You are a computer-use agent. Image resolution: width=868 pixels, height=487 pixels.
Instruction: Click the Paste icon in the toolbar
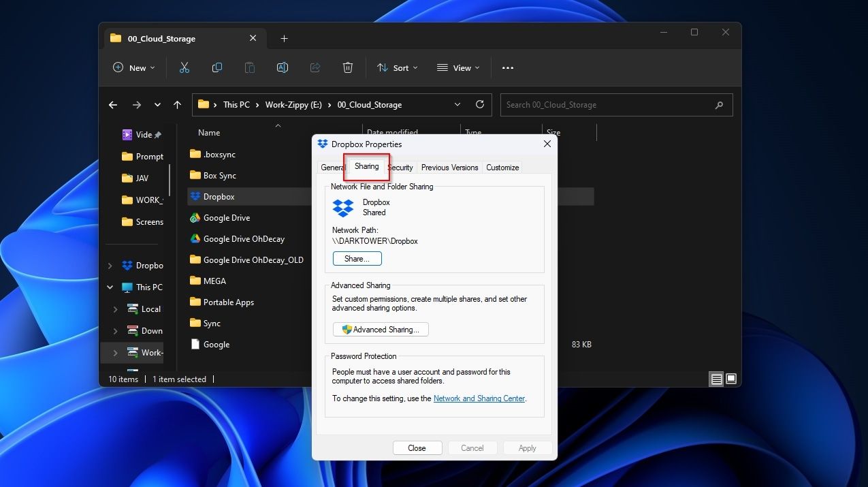[x=249, y=67]
